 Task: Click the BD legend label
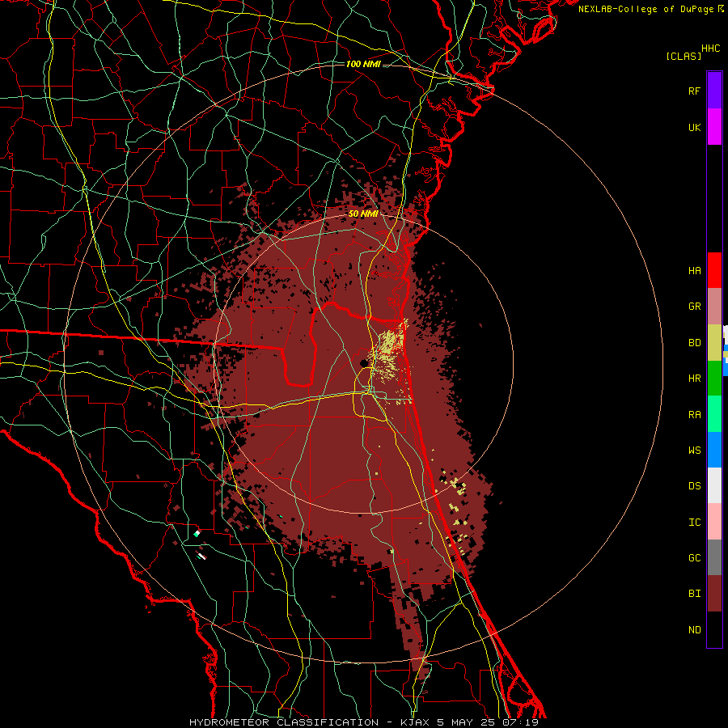click(x=694, y=343)
